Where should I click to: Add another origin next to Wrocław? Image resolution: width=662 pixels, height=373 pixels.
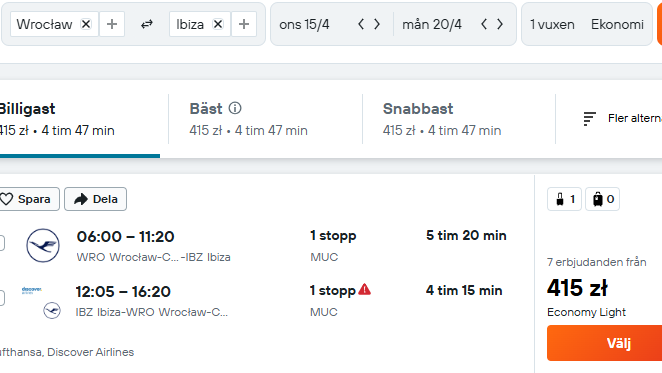[x=112, y=25]
